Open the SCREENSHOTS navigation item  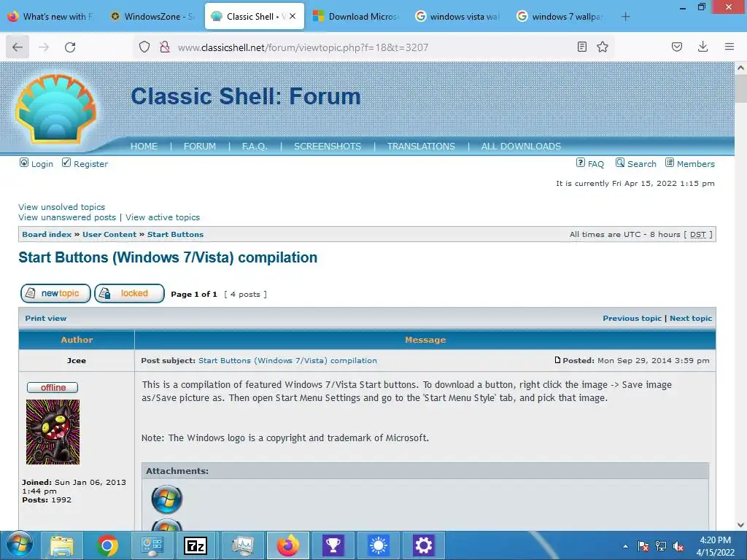pyautogui.click(x=328, y=146)
